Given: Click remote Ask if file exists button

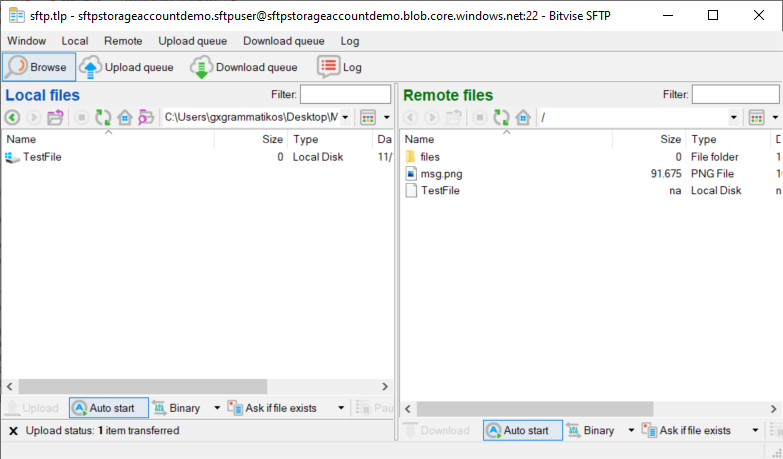Looking at the screenshot, I should click(687, 430).
